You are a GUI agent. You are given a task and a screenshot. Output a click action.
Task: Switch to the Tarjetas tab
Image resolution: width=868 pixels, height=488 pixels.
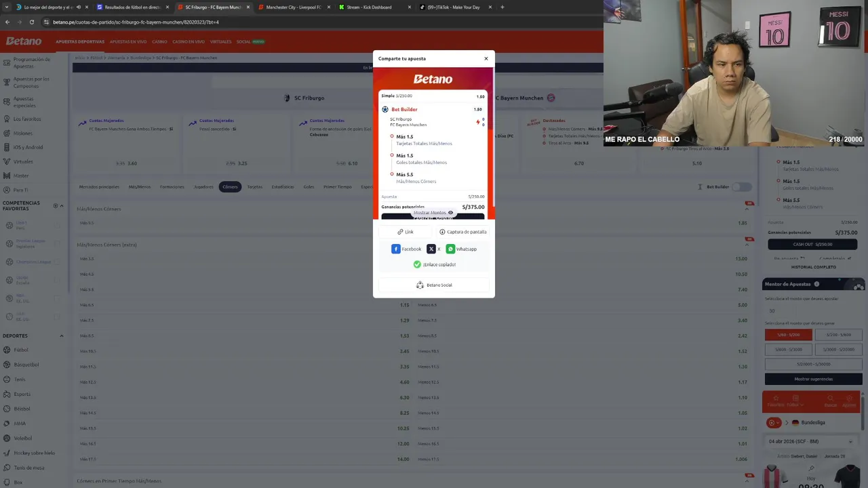254,186
